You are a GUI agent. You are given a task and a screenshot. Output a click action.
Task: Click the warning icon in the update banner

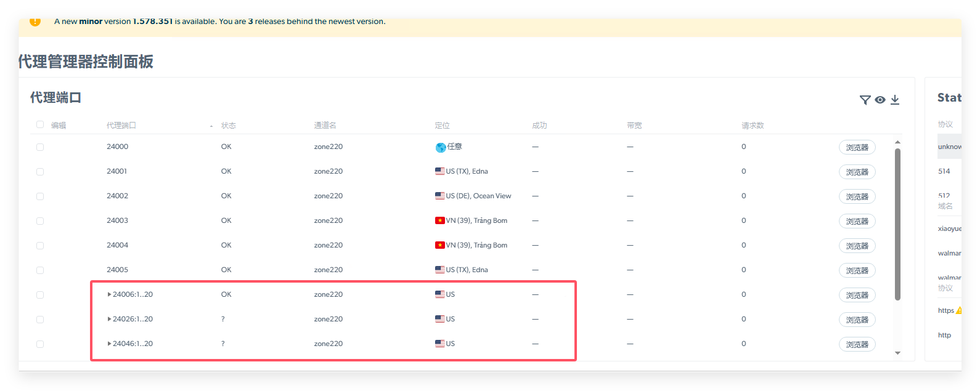point(35,22)
